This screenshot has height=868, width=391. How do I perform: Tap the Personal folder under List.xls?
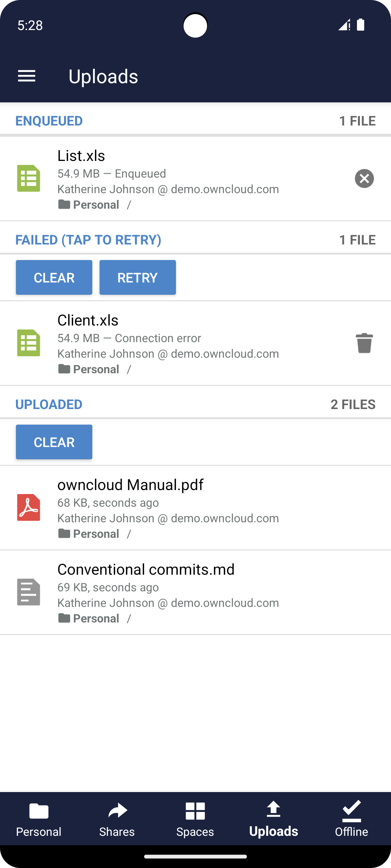[89, 205]
